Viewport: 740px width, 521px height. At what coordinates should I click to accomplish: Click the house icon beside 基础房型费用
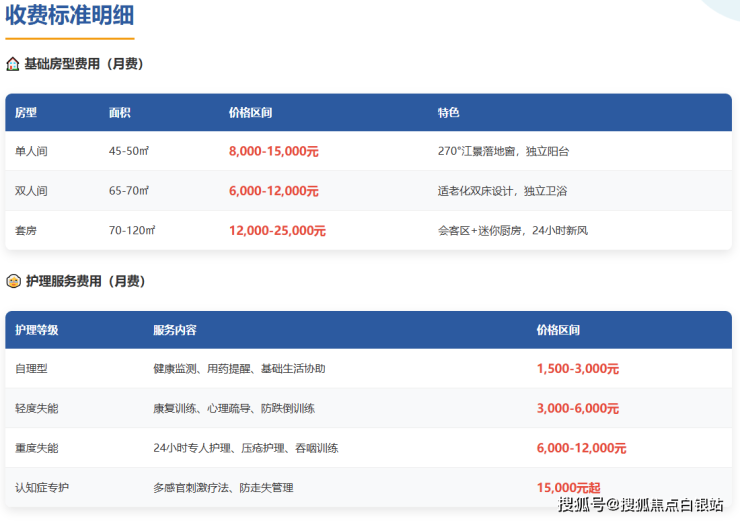(13, 64)
